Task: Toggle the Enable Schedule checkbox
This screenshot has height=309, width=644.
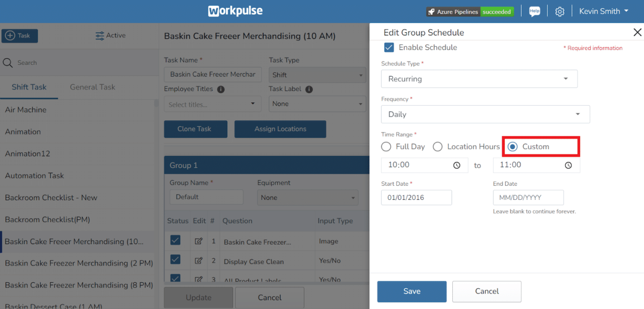Action: tap(389, 47)
